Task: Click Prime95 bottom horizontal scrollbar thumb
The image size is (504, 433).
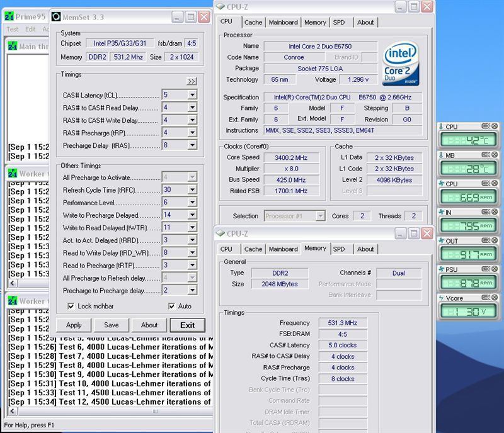Action: (116, 411)
